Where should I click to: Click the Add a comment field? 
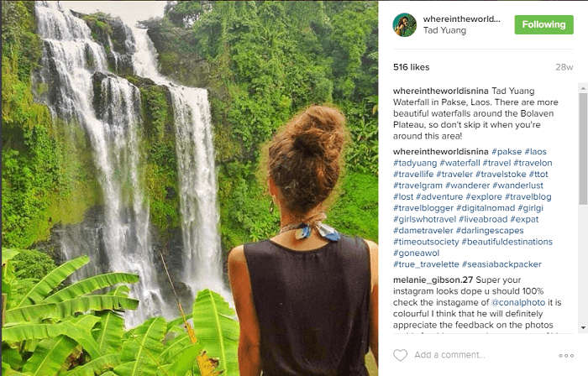[470, 355]
